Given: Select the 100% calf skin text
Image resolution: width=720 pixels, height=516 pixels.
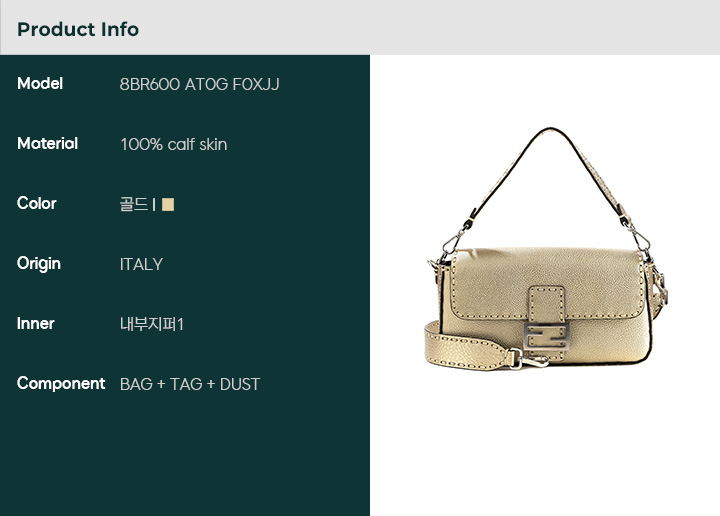Looking at the screenshot, I should coord(174,144).
